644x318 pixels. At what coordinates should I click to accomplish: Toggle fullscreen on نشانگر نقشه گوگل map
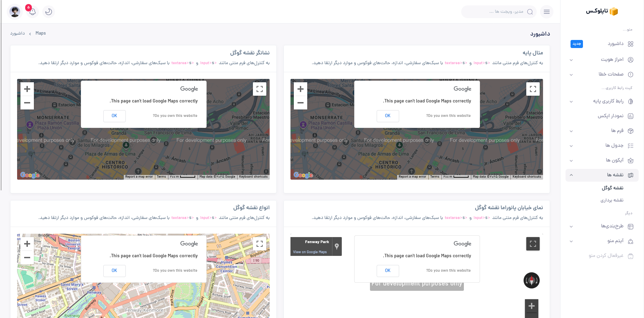[x=260, y=89]
